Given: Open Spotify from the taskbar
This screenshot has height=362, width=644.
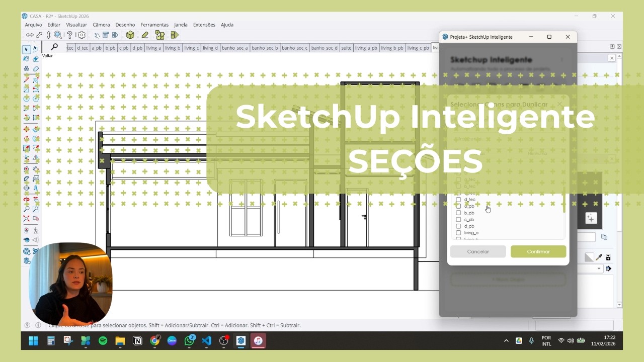Looking at the screenshot, I should click(x=103, y=341).
